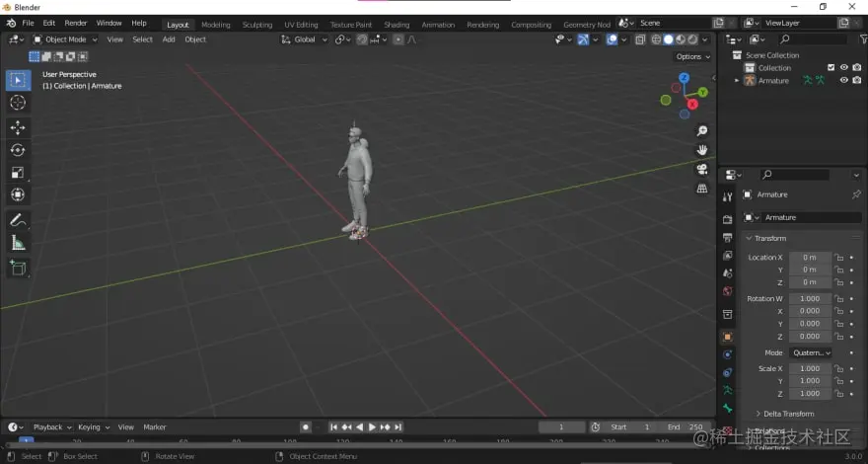Screen dimensions: 868x464
Task: Click the viewport zoom magnifier icon
Action: tap(702, 131)
